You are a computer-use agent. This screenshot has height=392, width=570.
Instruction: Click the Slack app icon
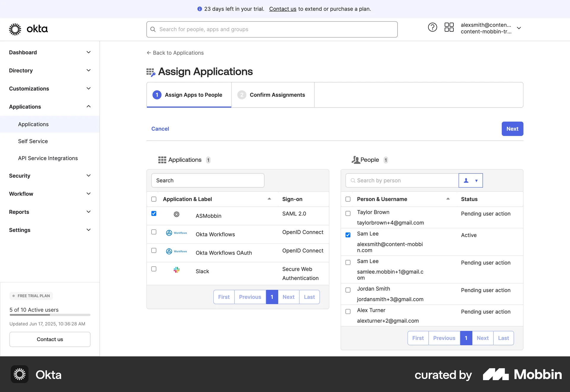176,270
